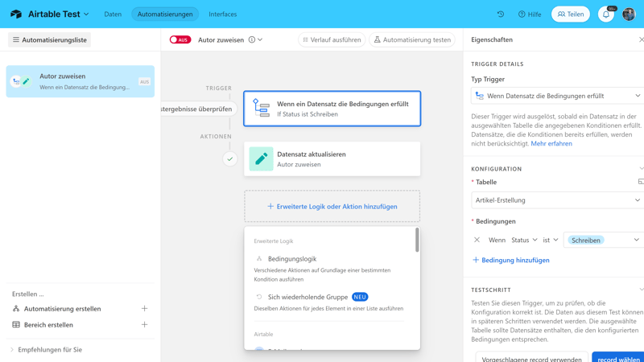This screenshot has height=362, width=644.
Task: Switch to the Daten tab
Action: 113,14
